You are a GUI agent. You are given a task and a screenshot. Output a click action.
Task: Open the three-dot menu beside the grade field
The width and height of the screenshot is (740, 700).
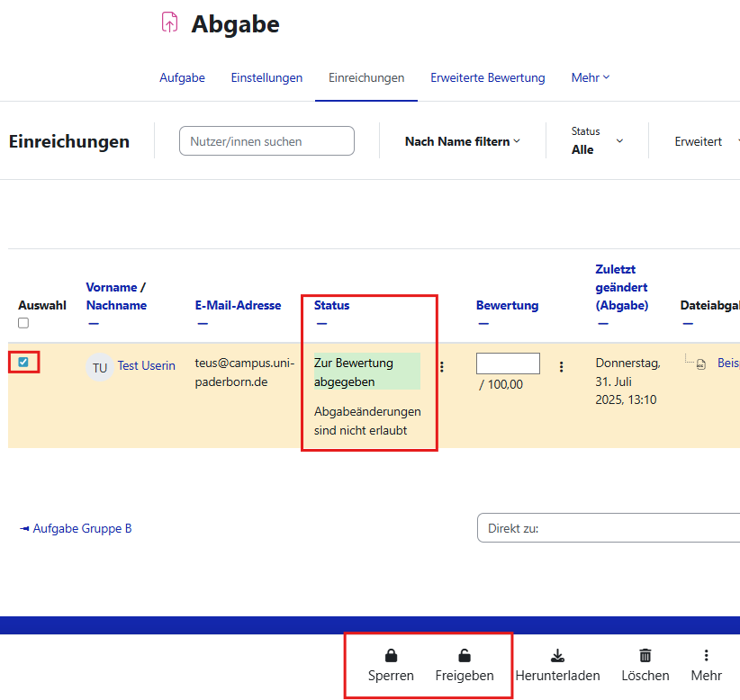561,367
